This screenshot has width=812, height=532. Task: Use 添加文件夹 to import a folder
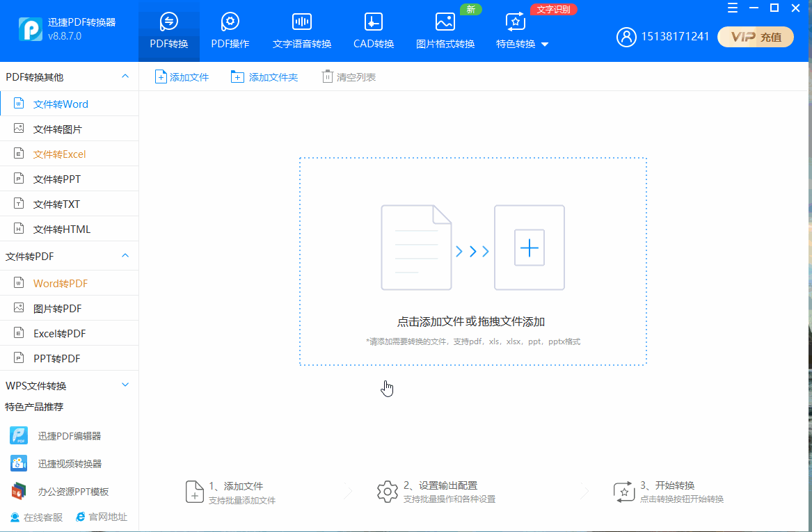pos(264,76)
